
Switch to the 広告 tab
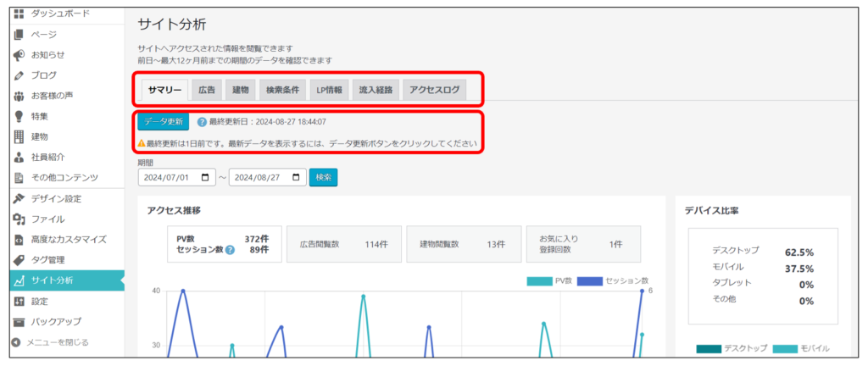coord(206,89)
